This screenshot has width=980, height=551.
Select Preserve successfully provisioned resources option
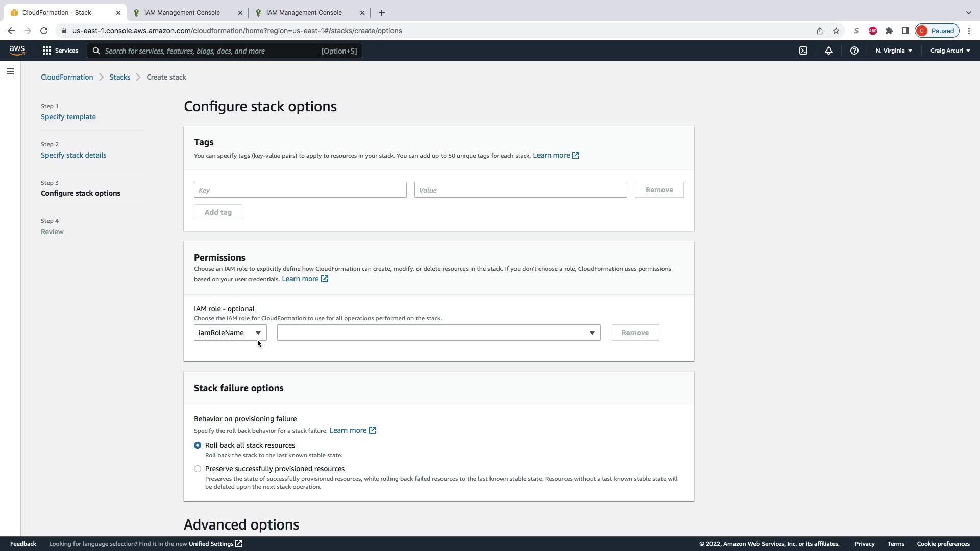tap(198, 469)
